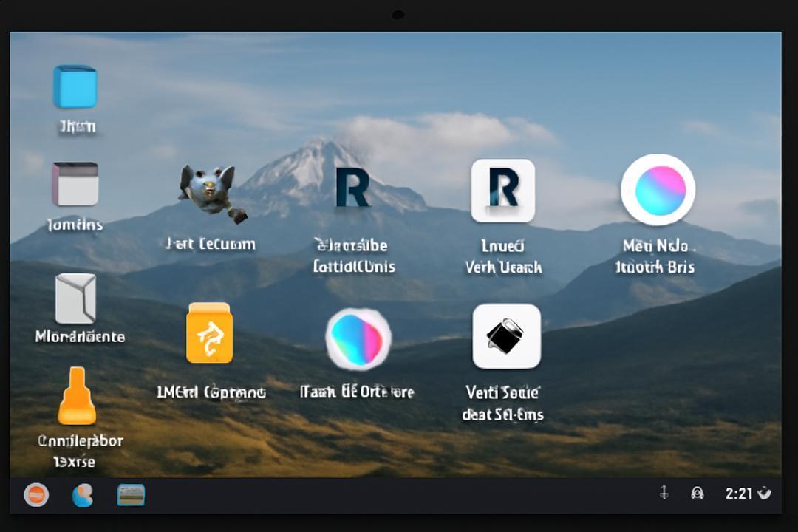Select the orange file icon with dragon emblem
This screenshot has height=532, width=798.
click(210, 333)
